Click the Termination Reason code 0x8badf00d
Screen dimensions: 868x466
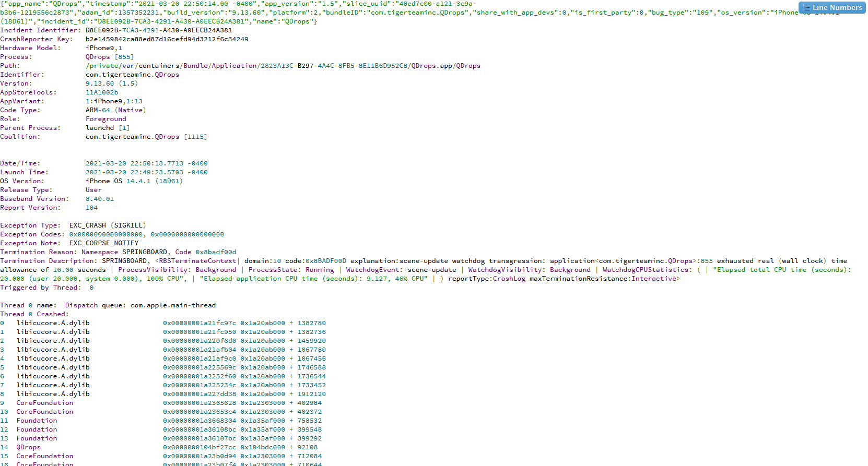[216, 252]
